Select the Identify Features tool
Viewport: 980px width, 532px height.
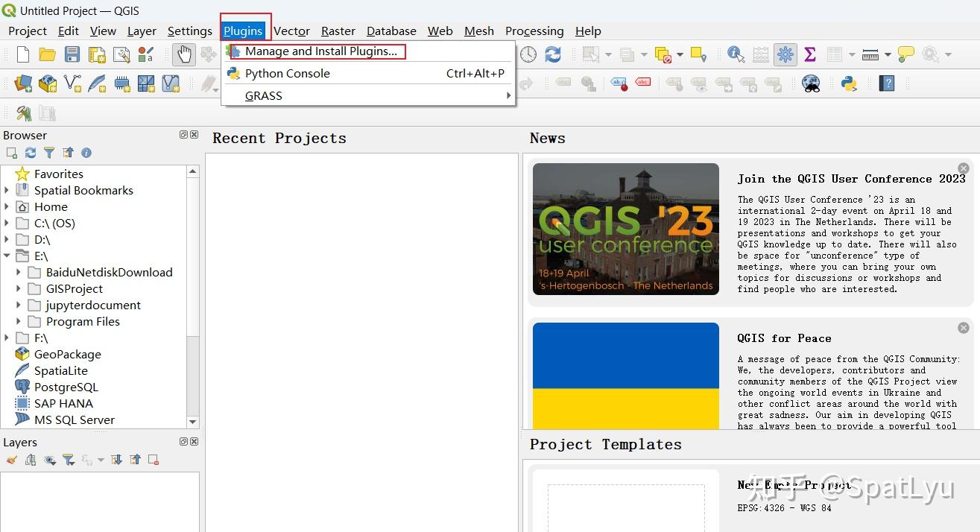(734, 54)
